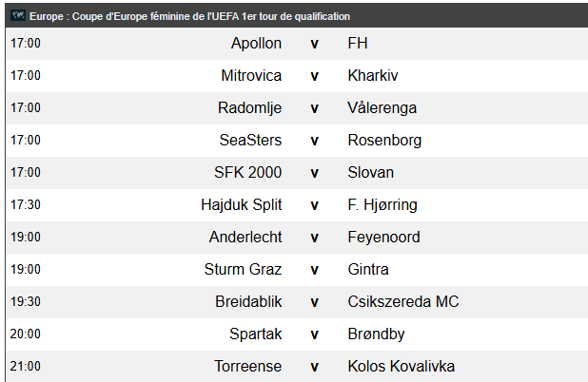Click Vålerenga team name
This screenshot has width=588, height=382.
pyautogui.click(x=382, y=108)
